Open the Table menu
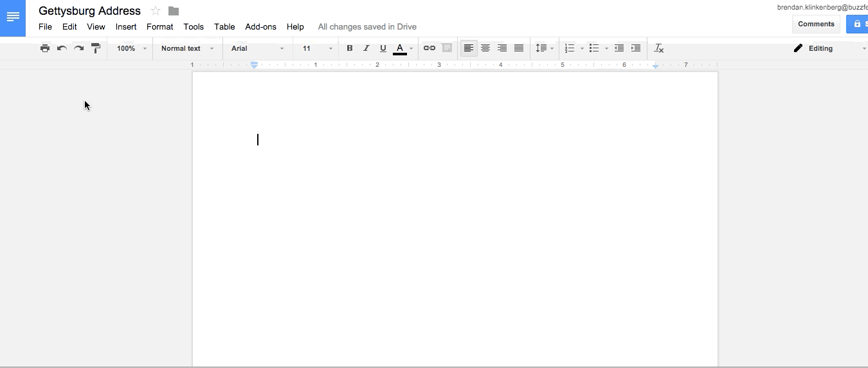This screenshot has height=368, width=868. coord(224,27)
